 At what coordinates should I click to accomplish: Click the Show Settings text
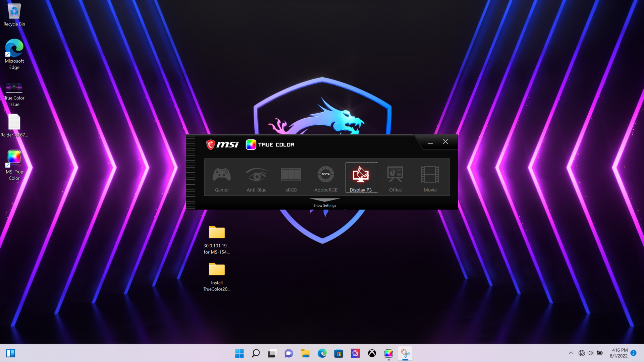pyautogui.click(x=325, y=205)
